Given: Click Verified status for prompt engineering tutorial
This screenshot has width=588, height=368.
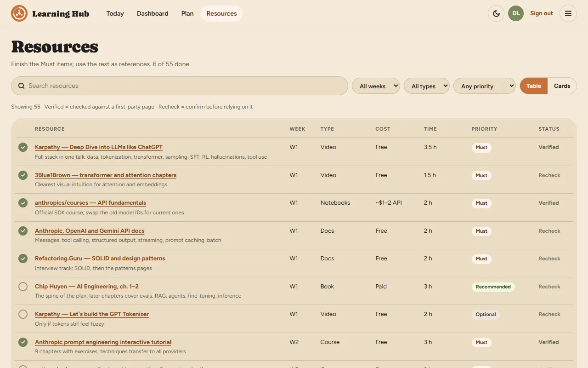Looking at the screenshot, I should (548, 342).
